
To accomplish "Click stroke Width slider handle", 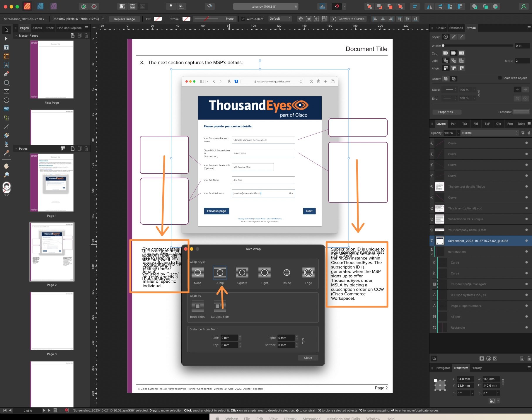I will (443, 46).
